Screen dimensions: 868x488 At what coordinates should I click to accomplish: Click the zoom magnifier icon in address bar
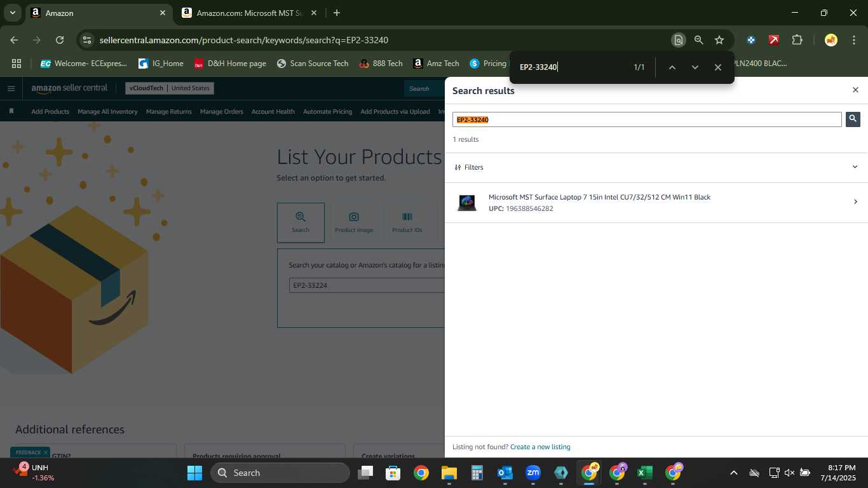pos(698,40)
